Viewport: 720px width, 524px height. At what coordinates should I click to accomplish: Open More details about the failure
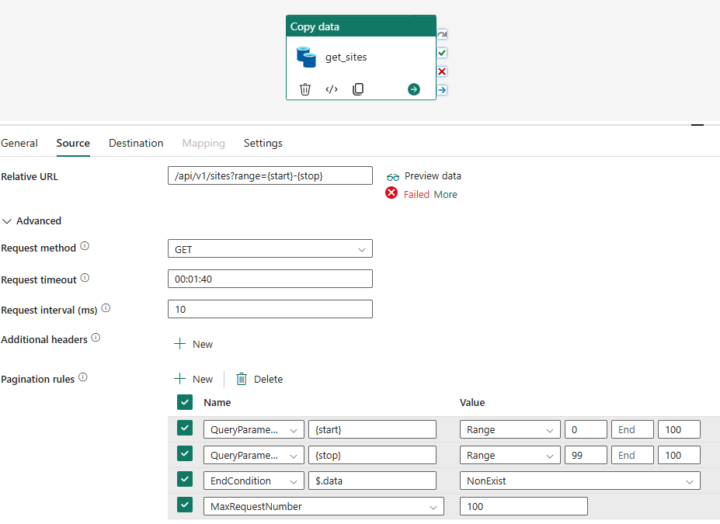tap(445, 194)
